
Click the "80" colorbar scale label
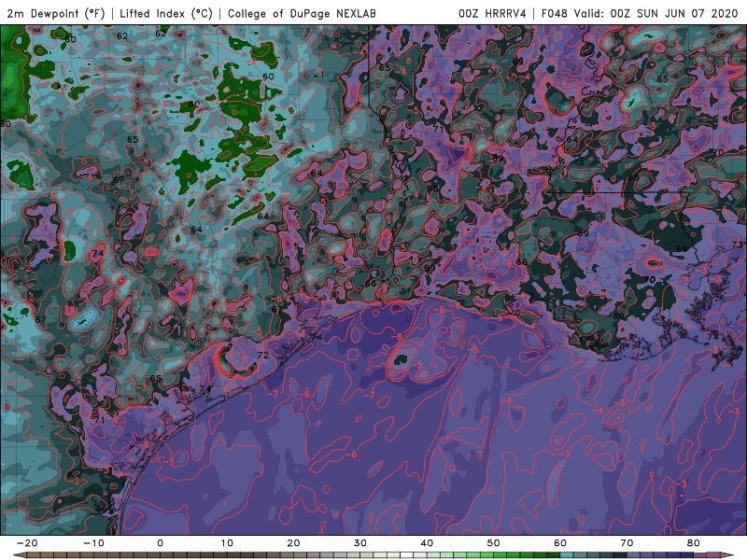point(694,543)
